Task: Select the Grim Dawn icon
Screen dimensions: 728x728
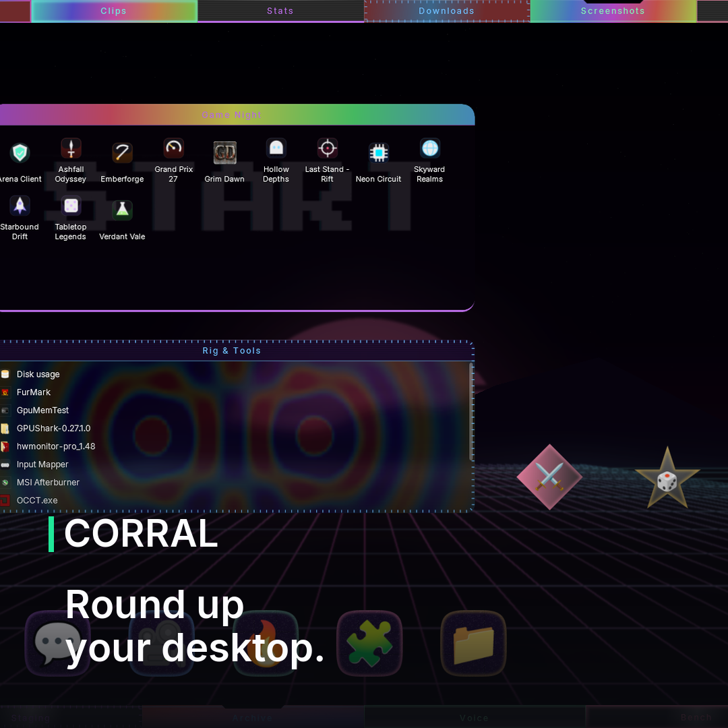Action: (x=224, y=153)
